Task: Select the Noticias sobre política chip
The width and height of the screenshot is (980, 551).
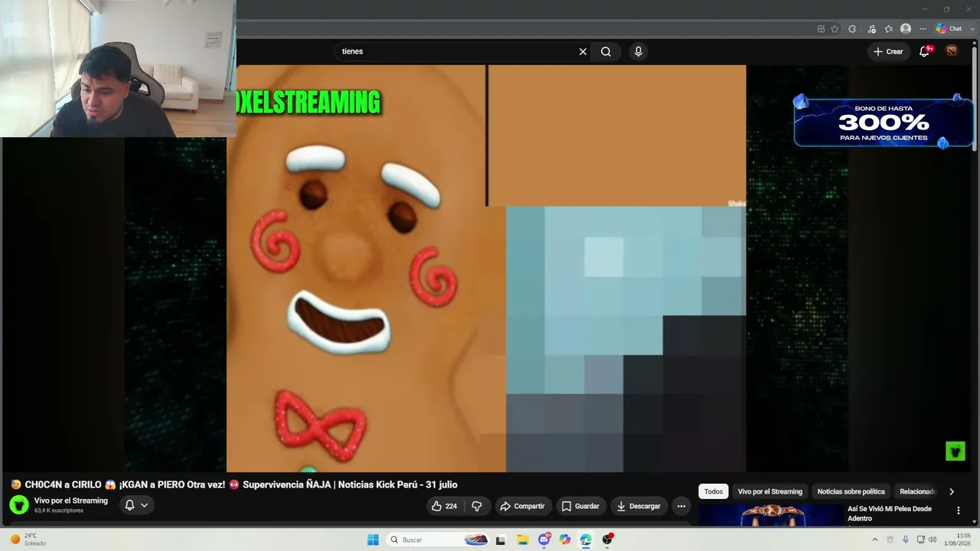Action: [x=851, y=491]
